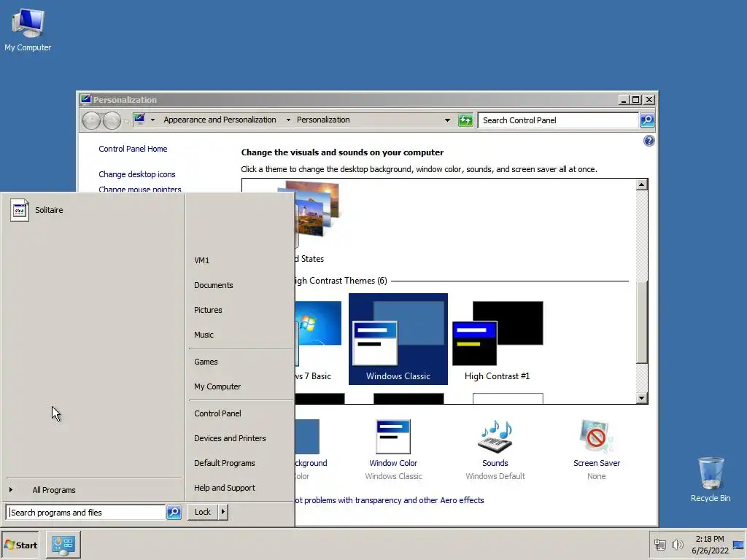Open Music from the Start menu

204,335
